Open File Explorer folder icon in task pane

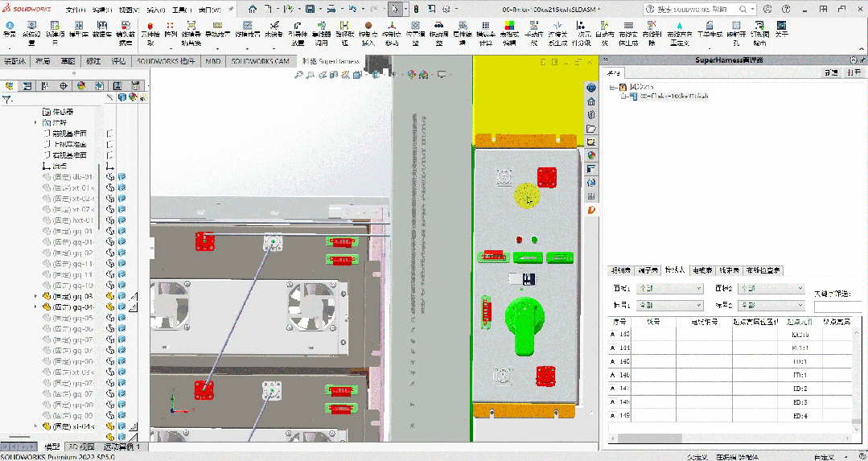(x=591, y=129)
